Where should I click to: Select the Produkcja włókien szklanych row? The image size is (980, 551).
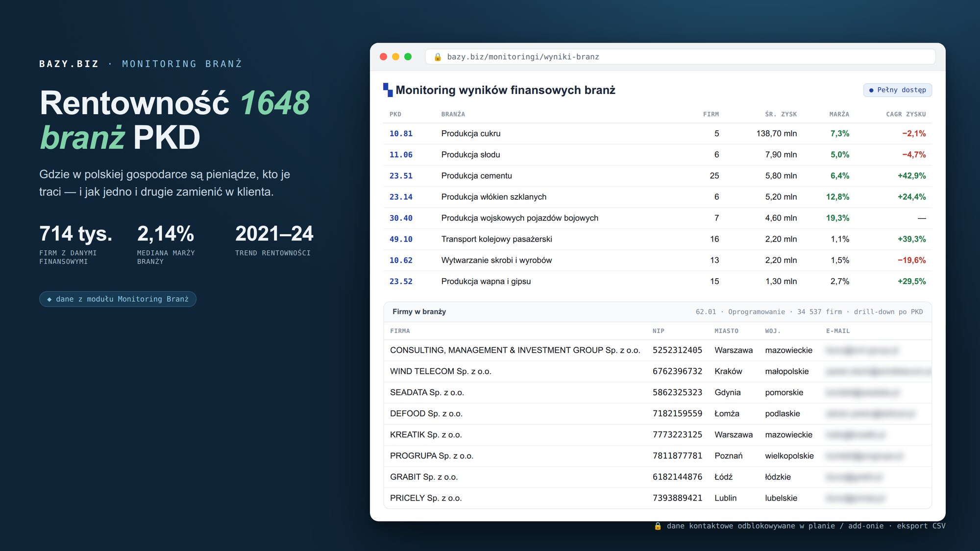(x=657, y=197)
